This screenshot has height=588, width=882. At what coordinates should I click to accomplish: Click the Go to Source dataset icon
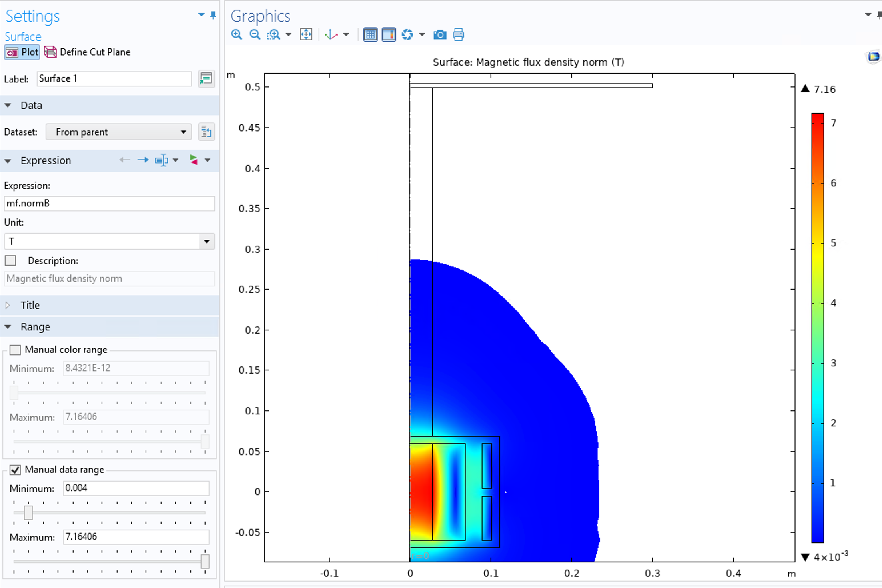click(x=206, y=132)
